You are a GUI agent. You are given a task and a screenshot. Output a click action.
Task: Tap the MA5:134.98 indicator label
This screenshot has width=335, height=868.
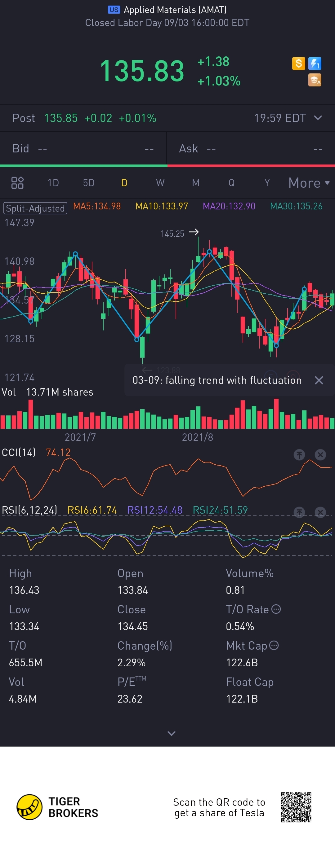pos(97,206)
